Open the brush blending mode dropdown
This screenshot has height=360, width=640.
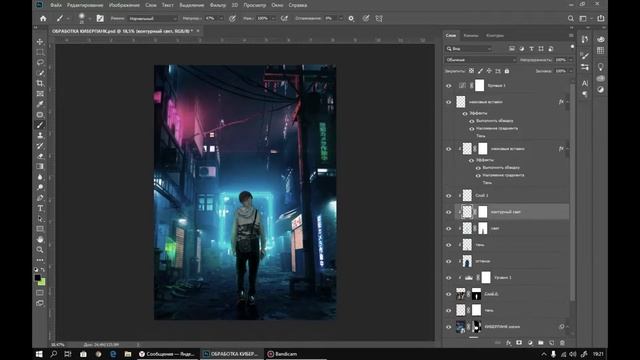click(152, 18)
